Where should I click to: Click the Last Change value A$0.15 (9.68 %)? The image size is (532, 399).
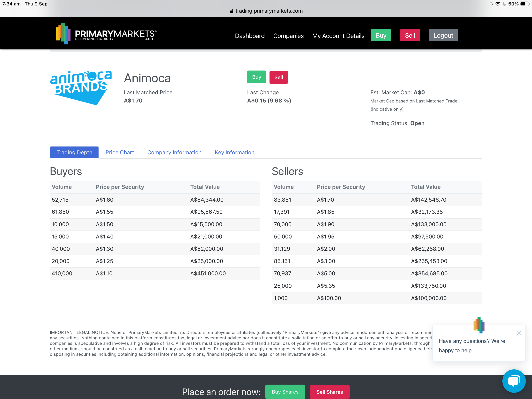[x=269, y=101]
